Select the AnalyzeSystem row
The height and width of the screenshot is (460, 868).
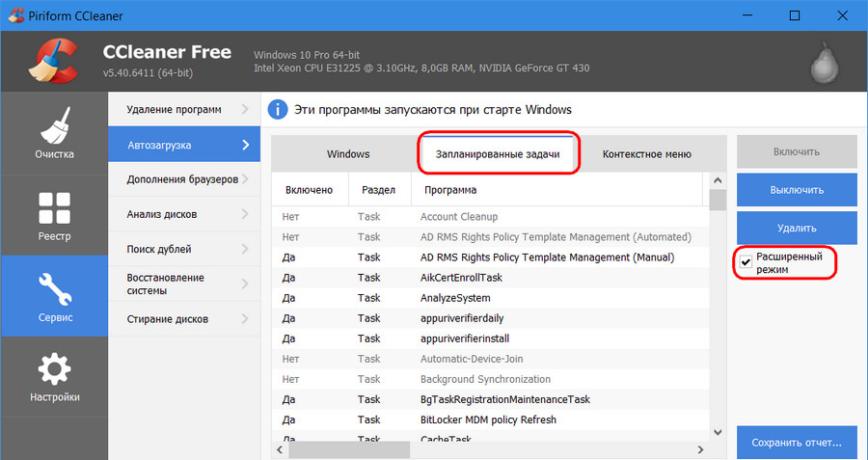click(x=491, y=298)
